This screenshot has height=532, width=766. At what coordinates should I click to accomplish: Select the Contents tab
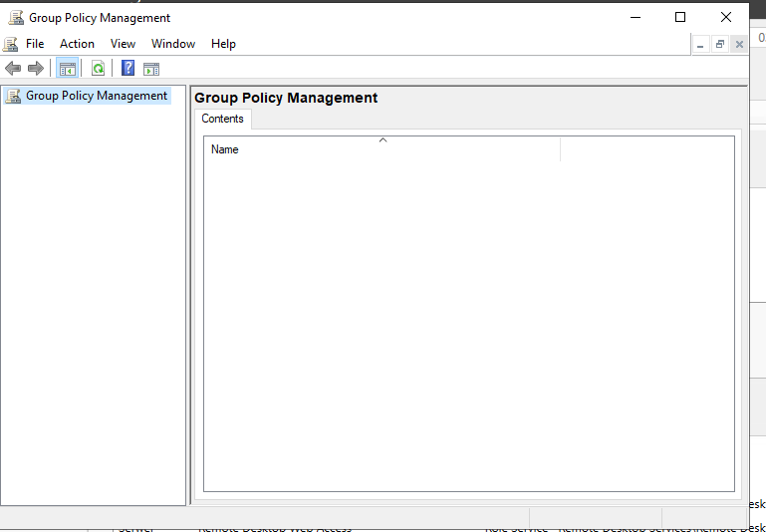click(x=223, y=119)
